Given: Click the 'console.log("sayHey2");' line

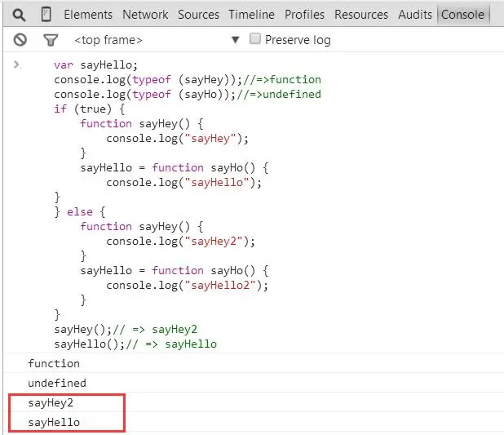Looking at the screenshot, I should 181,242.
